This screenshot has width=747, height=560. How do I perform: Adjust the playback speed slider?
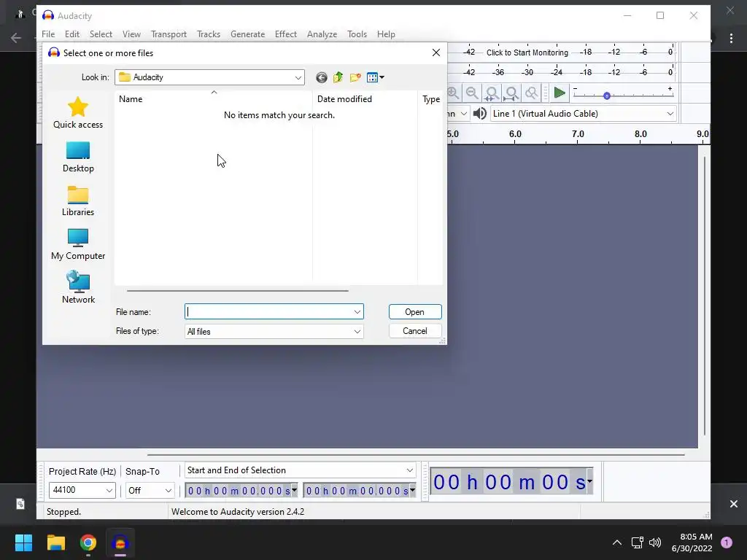(x=606, y=96)
